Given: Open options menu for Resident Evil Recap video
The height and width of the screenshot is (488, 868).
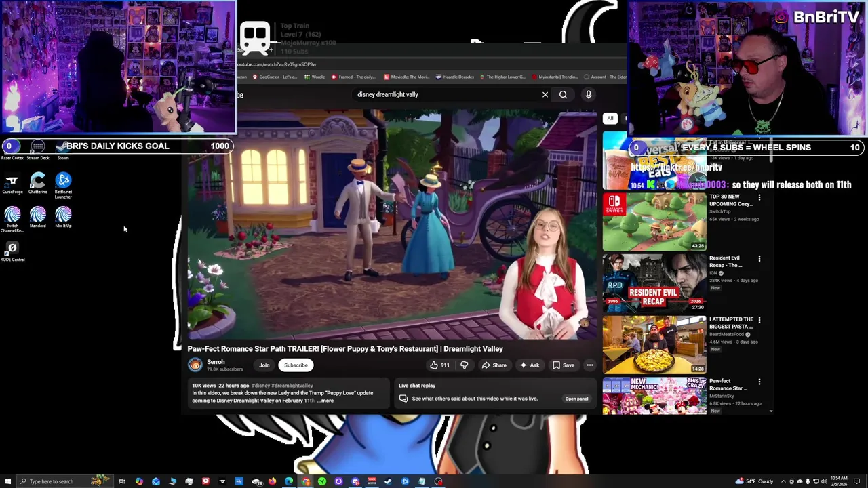Looking at the screenshot, I should [x=759, y=258].
